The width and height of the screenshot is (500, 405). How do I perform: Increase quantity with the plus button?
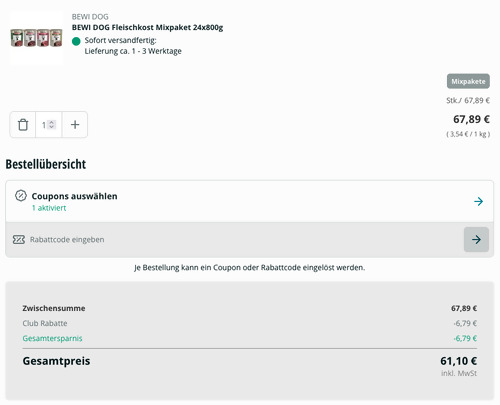coord(75,125)
